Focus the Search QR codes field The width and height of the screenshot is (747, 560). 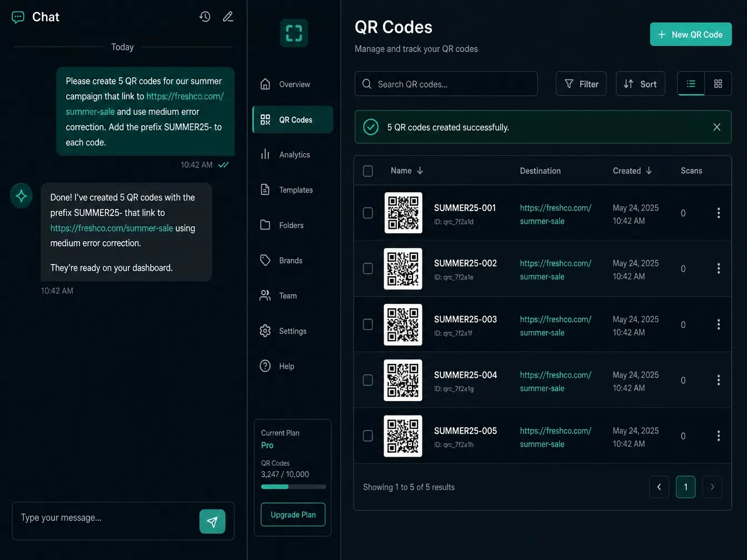[446, 84]
